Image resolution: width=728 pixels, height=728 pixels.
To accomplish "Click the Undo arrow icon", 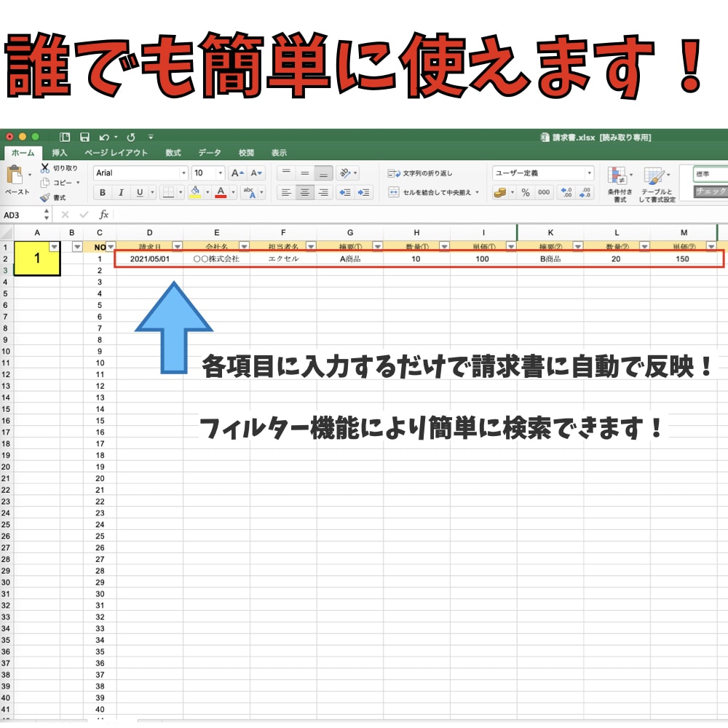I will (x=104, y=138).
